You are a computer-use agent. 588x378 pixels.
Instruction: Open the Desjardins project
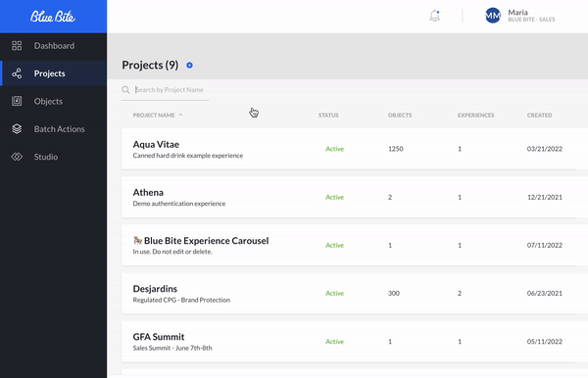coord(155,289)
